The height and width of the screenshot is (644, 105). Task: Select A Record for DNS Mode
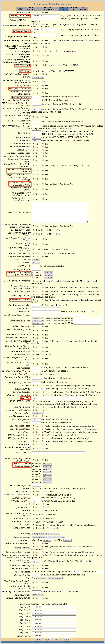(34, 71)
